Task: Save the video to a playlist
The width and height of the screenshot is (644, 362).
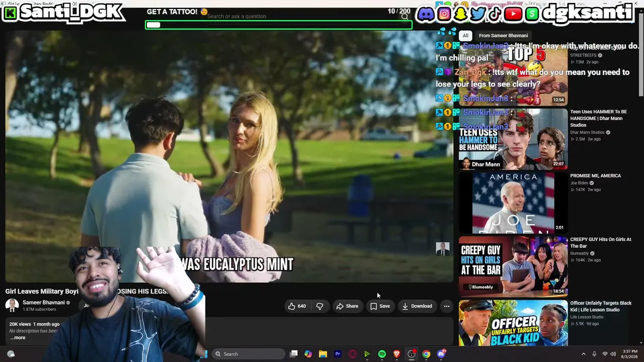Action: point(380,306)
